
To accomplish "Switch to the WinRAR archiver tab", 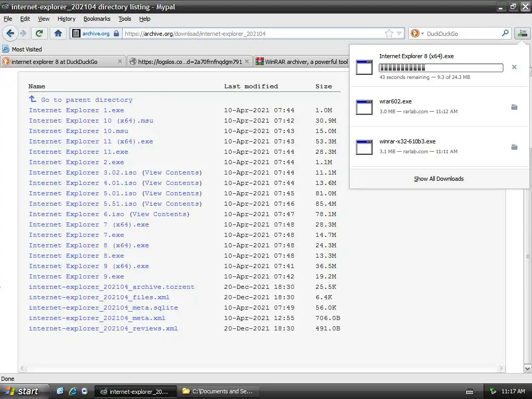I will tap(301, 61).
